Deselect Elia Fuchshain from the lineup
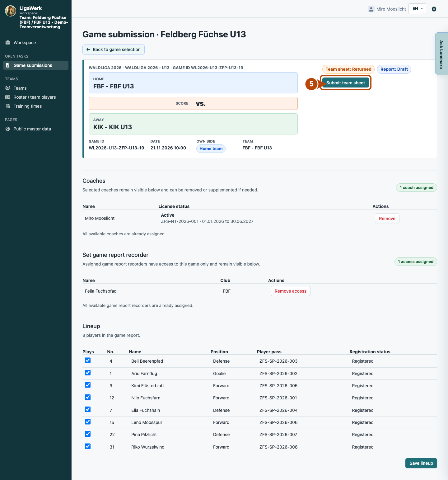Screen dimensions: 448x480 pos(88,409)
